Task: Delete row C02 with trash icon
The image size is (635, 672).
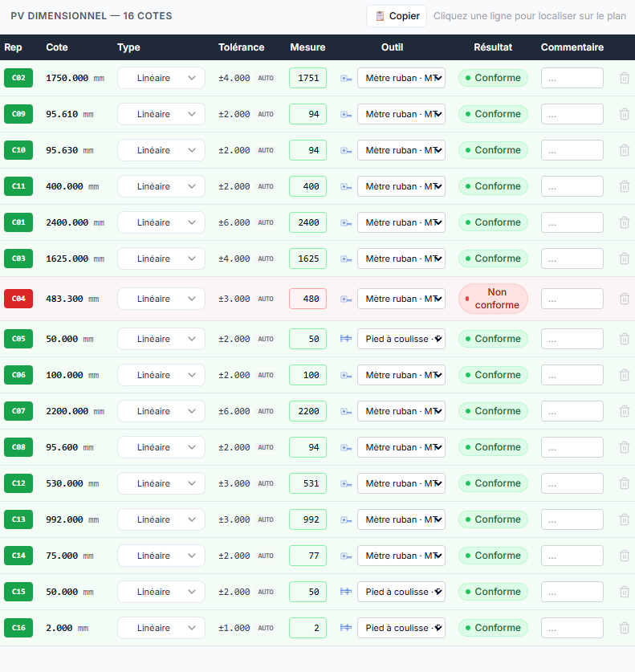Action: coord(625,78)
